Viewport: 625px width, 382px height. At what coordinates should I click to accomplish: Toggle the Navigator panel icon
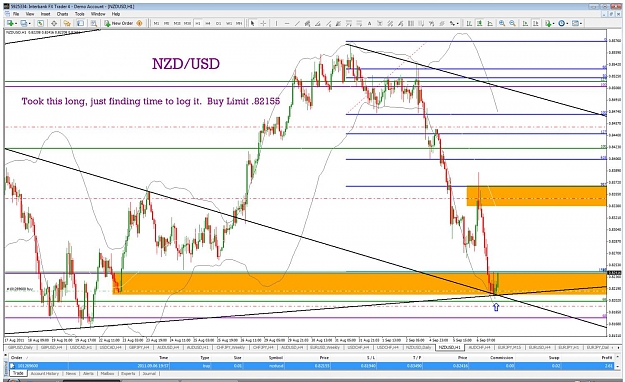(67, 24)
